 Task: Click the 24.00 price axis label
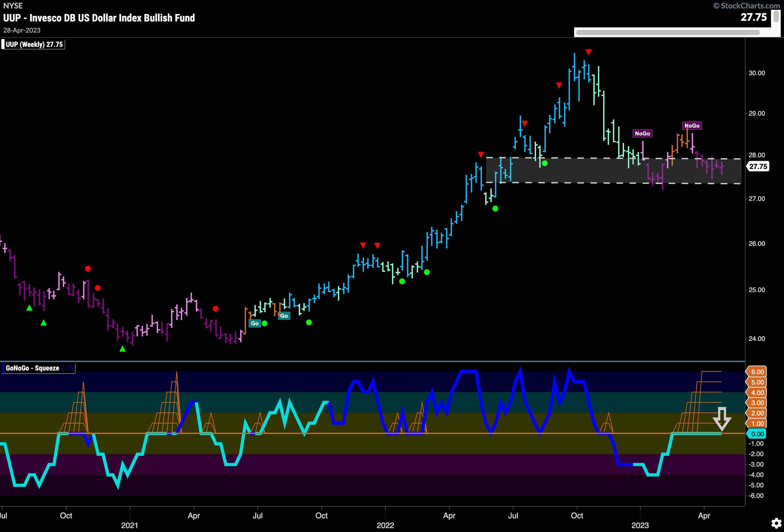point(757,339)
